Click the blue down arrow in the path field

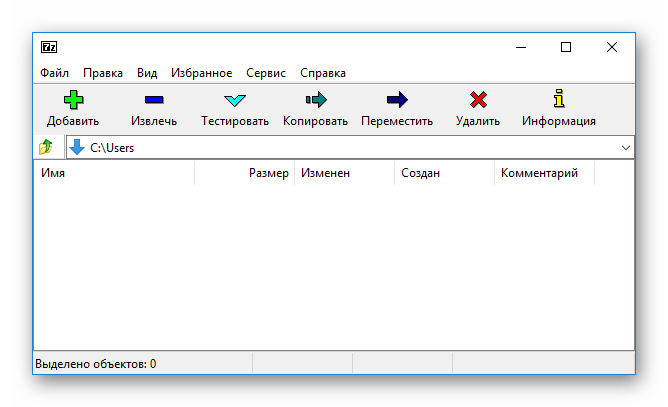click(x=77, y=147)
